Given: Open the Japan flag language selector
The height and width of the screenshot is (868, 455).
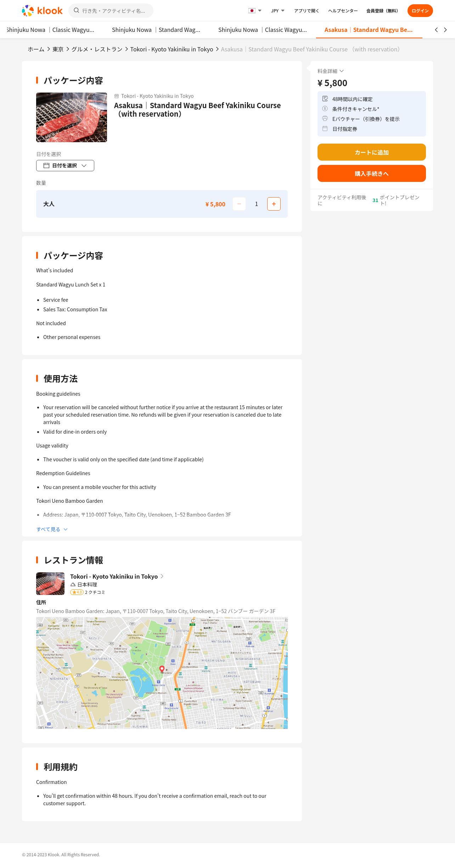Looking at the screenshot, I should coord(255,11).
